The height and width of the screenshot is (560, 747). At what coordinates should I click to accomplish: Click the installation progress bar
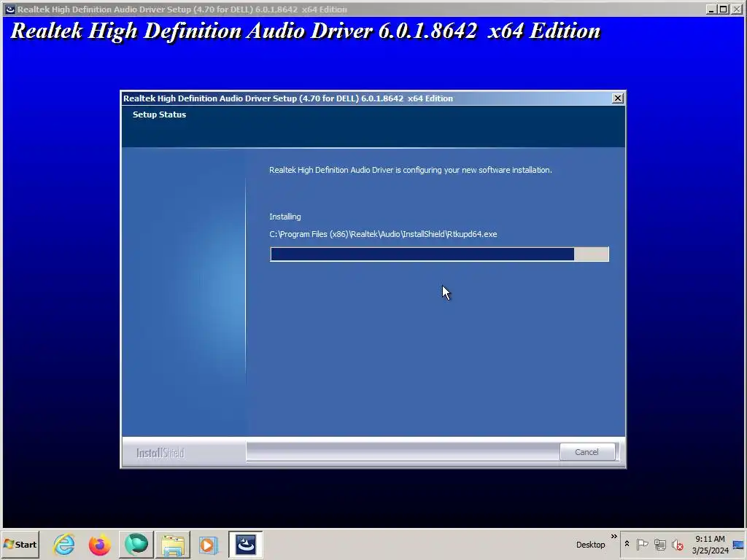[x=439, y=254]
